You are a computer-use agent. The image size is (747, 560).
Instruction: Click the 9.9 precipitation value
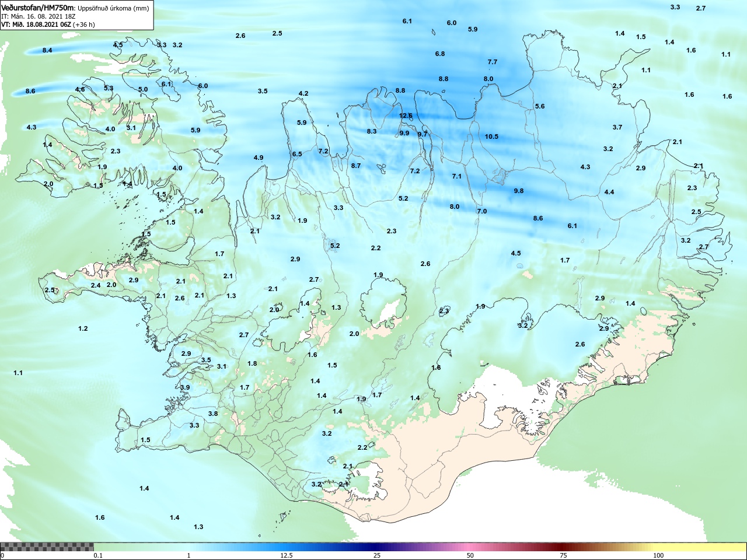404,133
